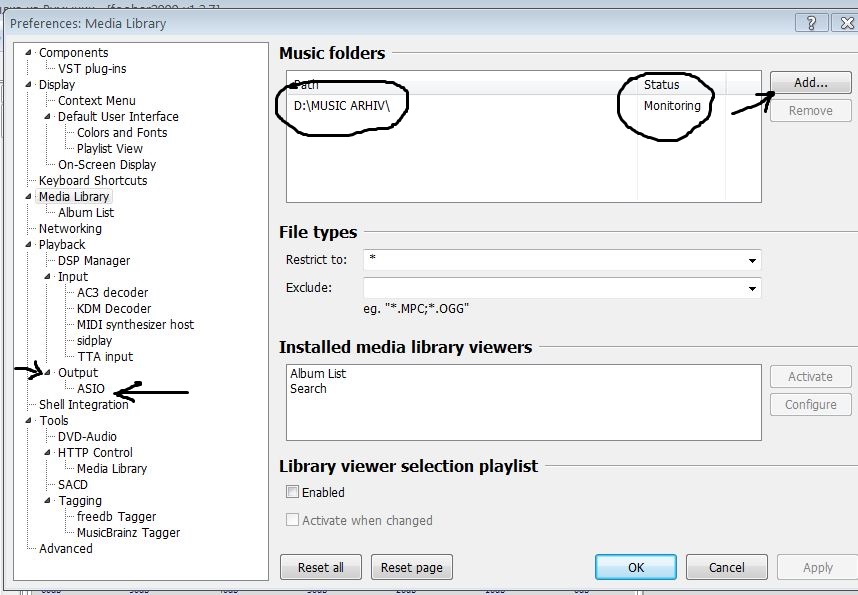The height and width of the screenshot is (595, 858).
Task: Go to Keyboard Shortcuts preferences
Action: (93, 181)
